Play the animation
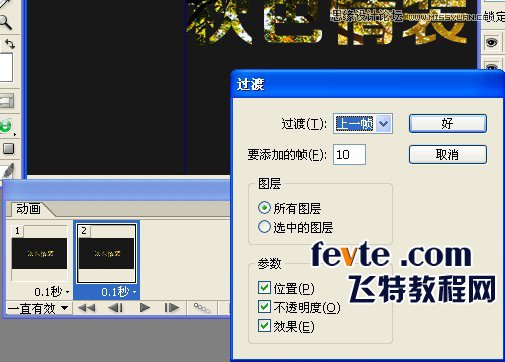The width and height of the screenshot is (505, 362). point(145,308)
